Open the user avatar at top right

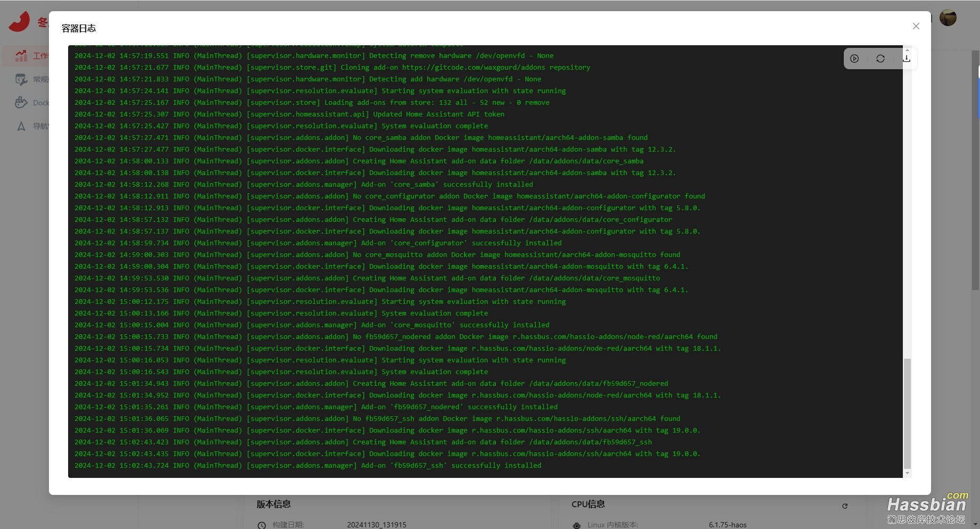pyautogui.click(x=948, y=18)
